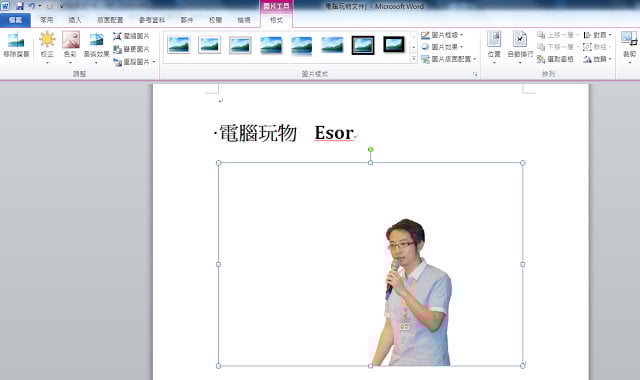640x380 pixels.
Task: Expand the Crop (裁剪) dropdown arrow
Action: tap(630, 63)
